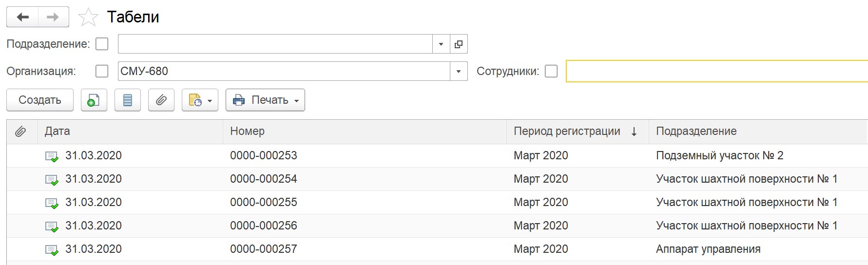Go forward with the right arrow button
This screenshot has width=868, height=265.
[x=53, y=17]
